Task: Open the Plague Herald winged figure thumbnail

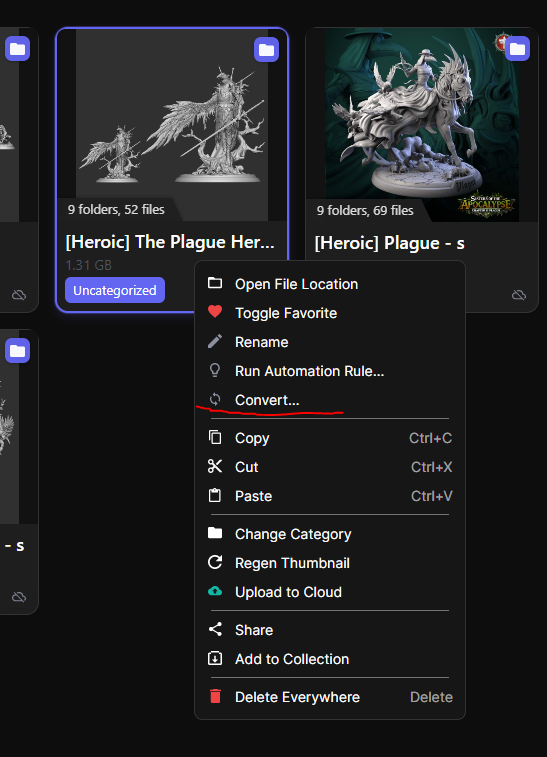Action: point(172,125)
